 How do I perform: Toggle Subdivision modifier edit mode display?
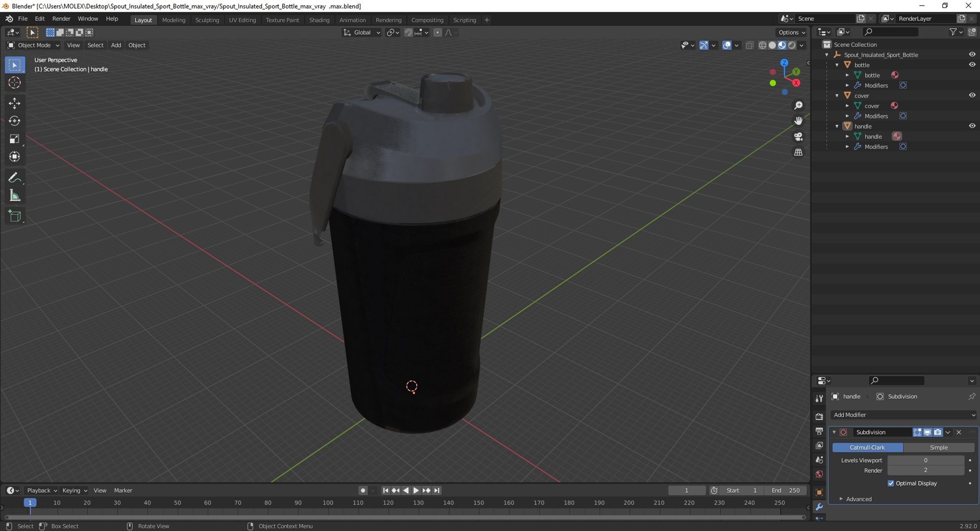[x=917, y=432]
